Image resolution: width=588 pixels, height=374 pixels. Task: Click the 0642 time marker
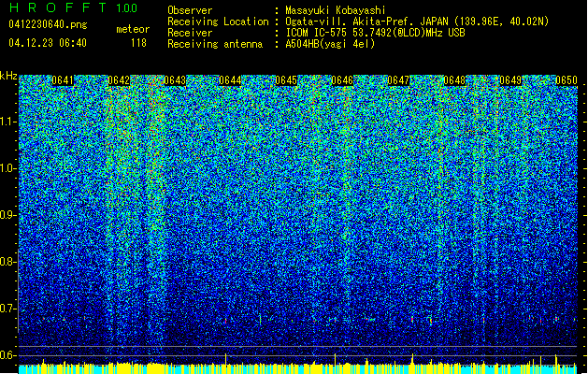[x=119, y=80]
